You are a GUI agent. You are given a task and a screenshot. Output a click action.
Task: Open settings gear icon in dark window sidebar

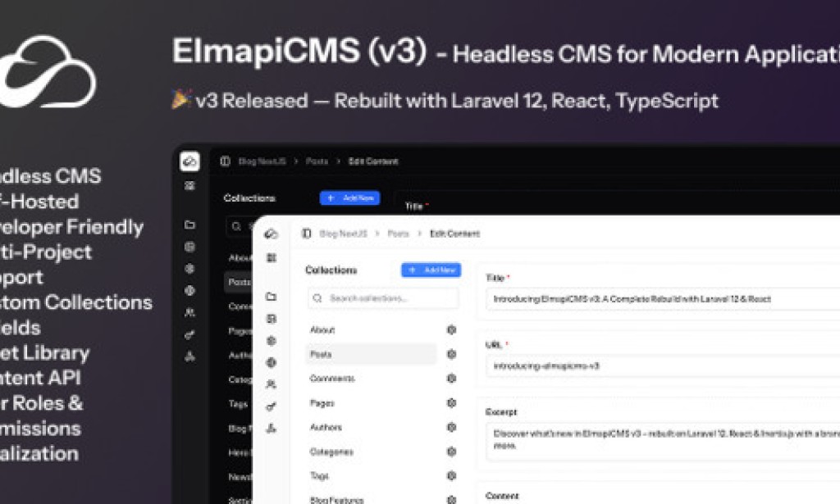pyautogui.click(x=189, y=269)
